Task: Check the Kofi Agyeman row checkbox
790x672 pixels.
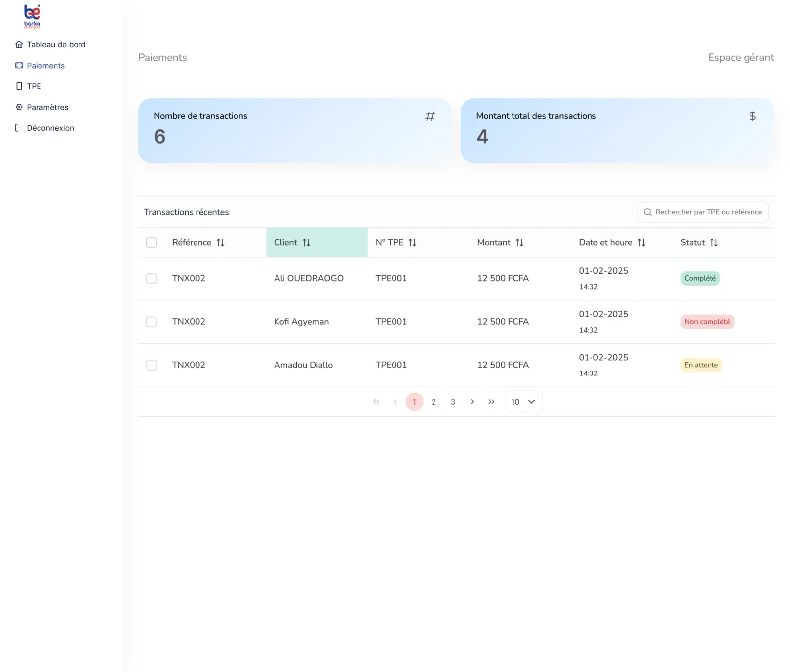Action: 152,322
